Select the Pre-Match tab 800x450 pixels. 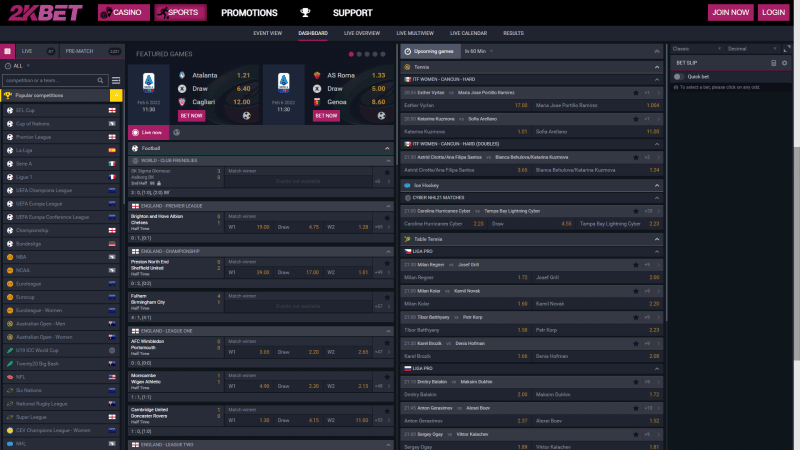click(x=92, y=51)
